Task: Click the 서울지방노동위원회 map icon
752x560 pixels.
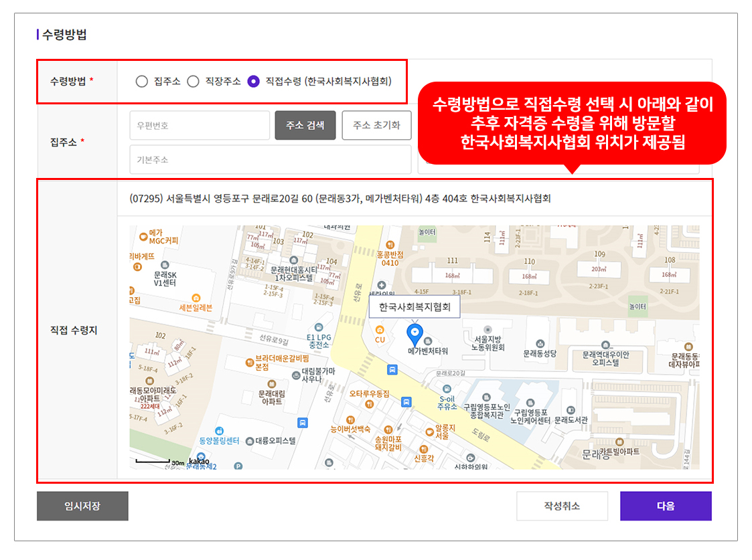Action: pyautogui.click(x=487, y=330)
